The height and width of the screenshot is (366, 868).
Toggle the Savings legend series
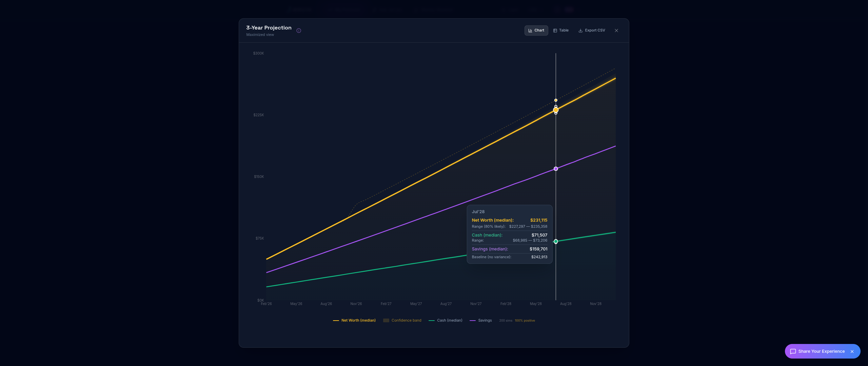[x=485, y=320]
